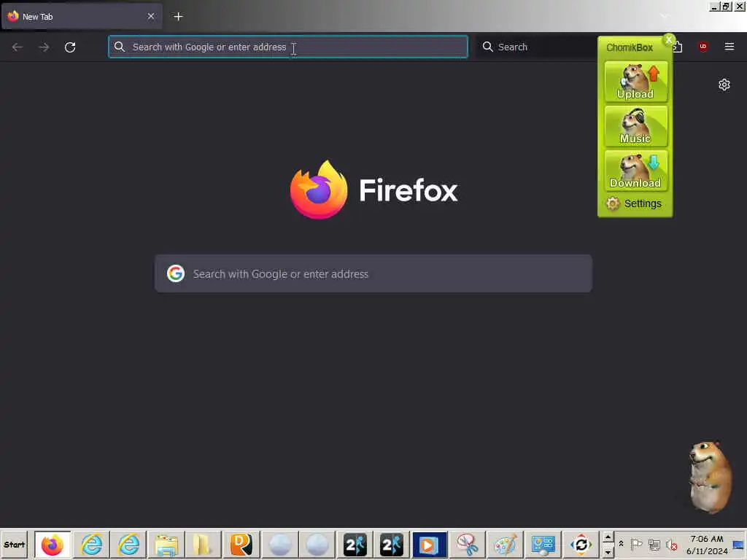The height and width of the screenshot is (560, 747).
Task: Open a new tab with plus
Action: tap(178, 17)
